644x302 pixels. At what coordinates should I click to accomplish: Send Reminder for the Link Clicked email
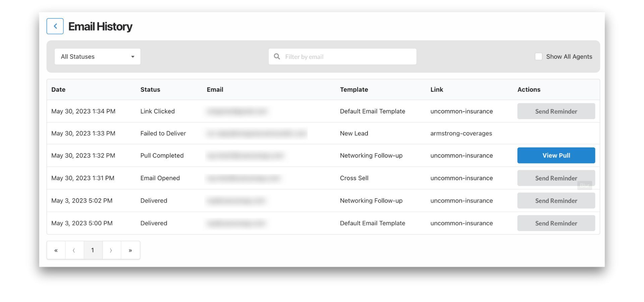click(556, 111)
